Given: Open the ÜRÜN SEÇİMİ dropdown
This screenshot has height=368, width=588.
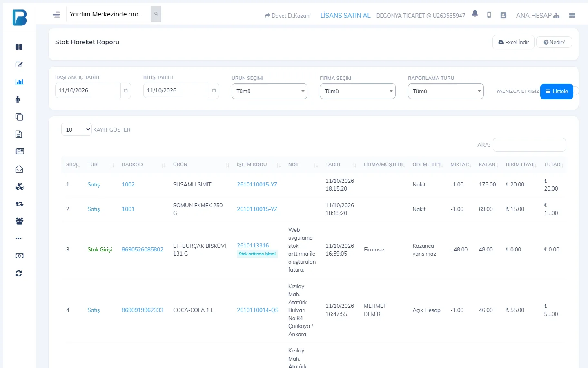Looking at the screenshot, I should (269, 91).
